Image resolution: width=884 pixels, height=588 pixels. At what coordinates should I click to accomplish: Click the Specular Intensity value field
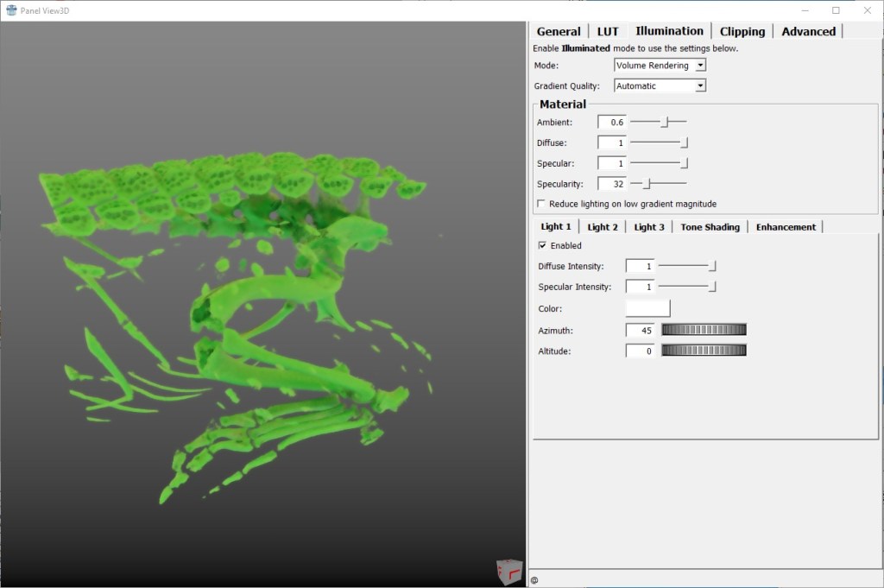(x=640, y=287)
